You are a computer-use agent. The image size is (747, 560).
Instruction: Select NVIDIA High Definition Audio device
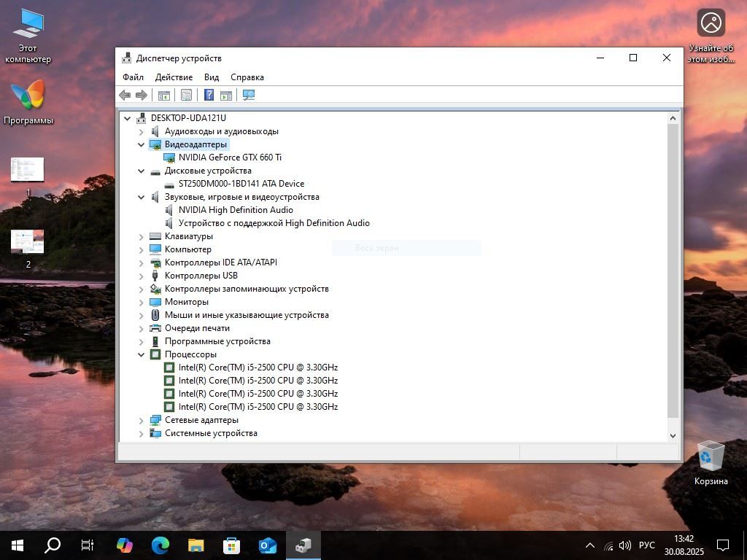tap(236, 210)
